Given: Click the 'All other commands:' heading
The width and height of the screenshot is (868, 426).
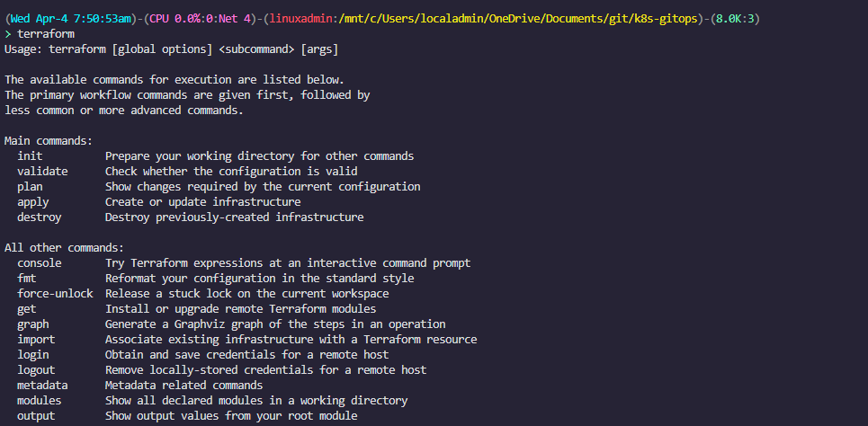Looking at the screenshot, I should point(65,247).
